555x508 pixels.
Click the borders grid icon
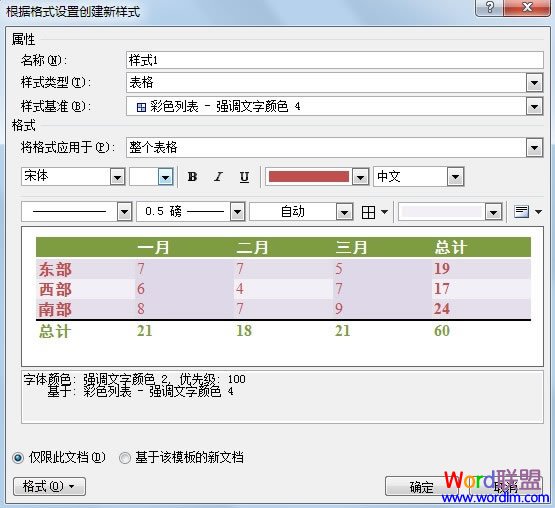tap(368, 212)
